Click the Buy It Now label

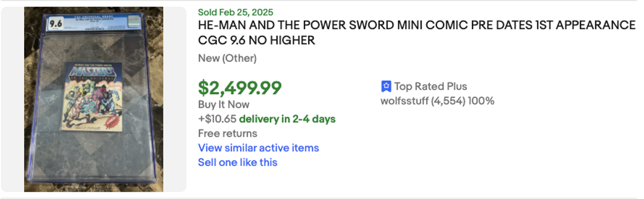click(x=224, y=105)
